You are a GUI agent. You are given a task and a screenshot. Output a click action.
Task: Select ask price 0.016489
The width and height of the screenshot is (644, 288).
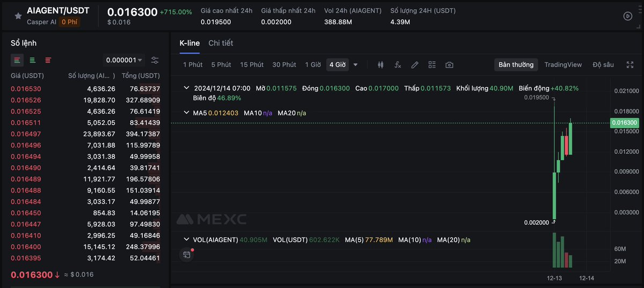coord(26,179)
